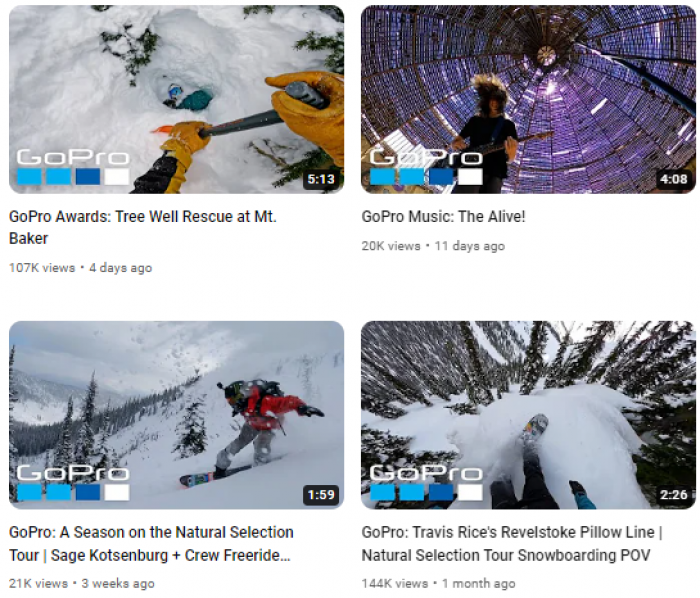This screenshot has height=598, width=700.
Task: Open the Sage Kotsenburg snowboarding thumbnail
Action: (176, 415)
